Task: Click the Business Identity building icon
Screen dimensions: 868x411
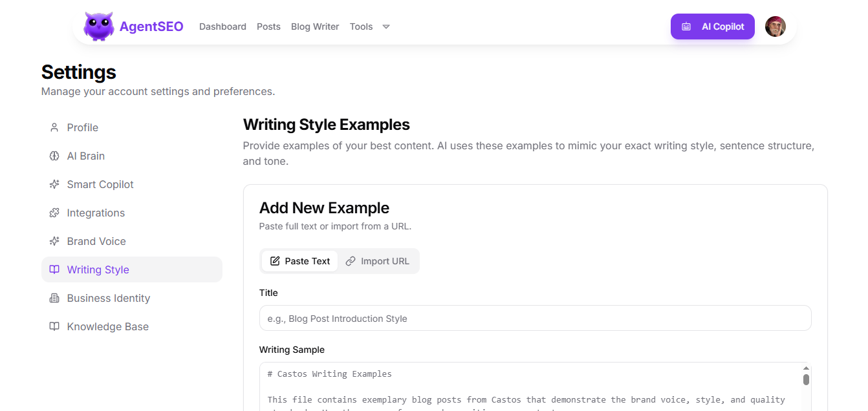Action: pyautogui.click(x=54, y=298)
